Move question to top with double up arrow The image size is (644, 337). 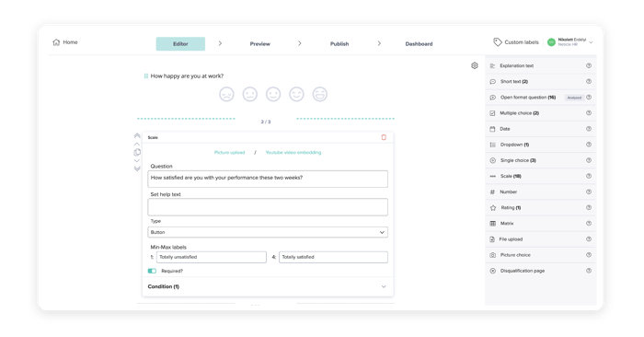pos(137,135)
